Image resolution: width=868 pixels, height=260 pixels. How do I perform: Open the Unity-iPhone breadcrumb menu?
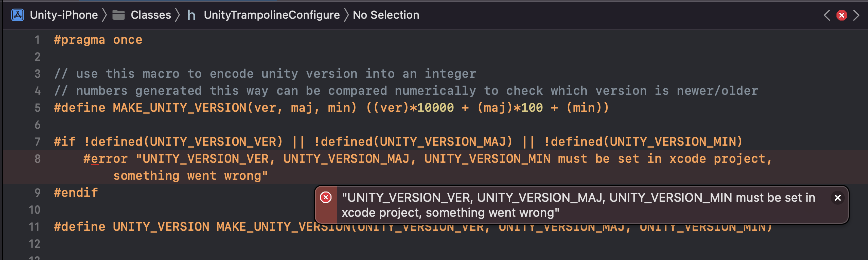coord(64,15)
